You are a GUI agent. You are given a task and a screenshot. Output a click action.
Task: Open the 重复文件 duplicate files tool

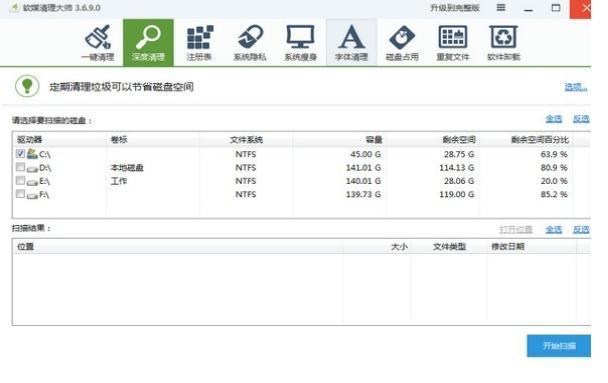click(x=453, y=43)
